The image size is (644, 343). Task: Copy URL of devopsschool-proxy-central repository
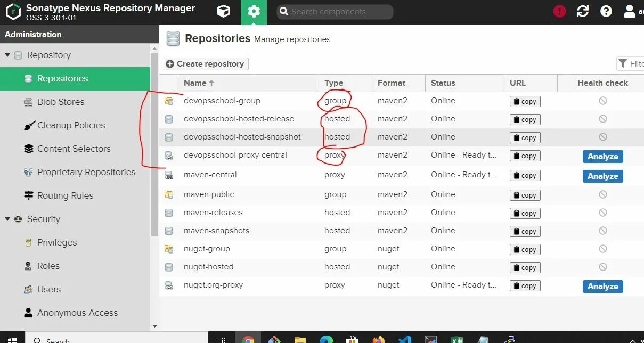525,156
